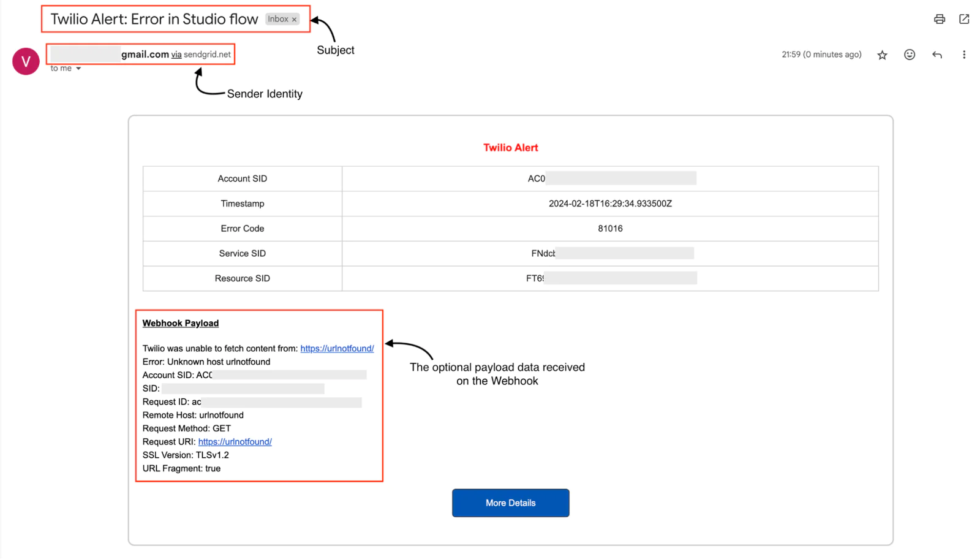Click the Service SID row label
This screenshot has height=559, width=980.
click(243, 253)
